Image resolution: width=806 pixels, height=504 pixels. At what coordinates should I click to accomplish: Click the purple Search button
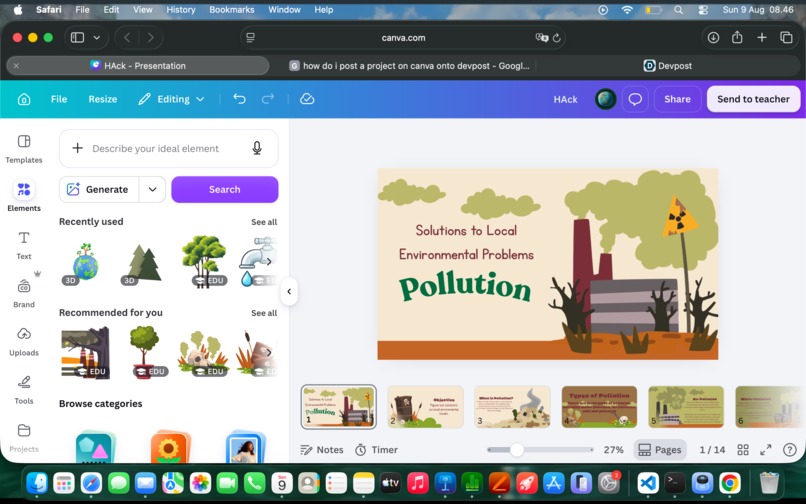point(225,189)
